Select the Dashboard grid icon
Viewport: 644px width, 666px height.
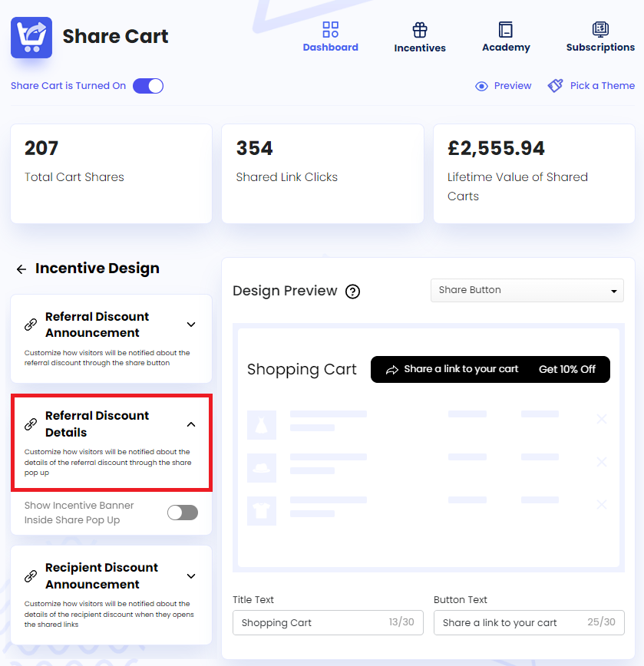pos(330,29)
